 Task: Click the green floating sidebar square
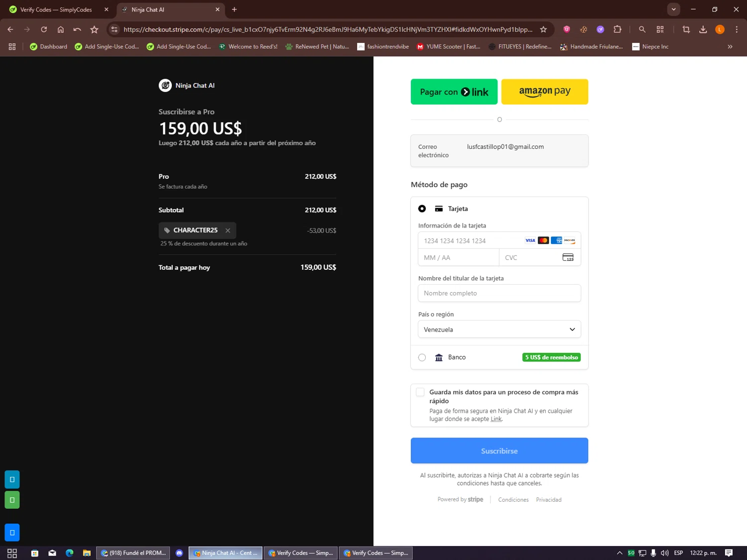[12, 500]
